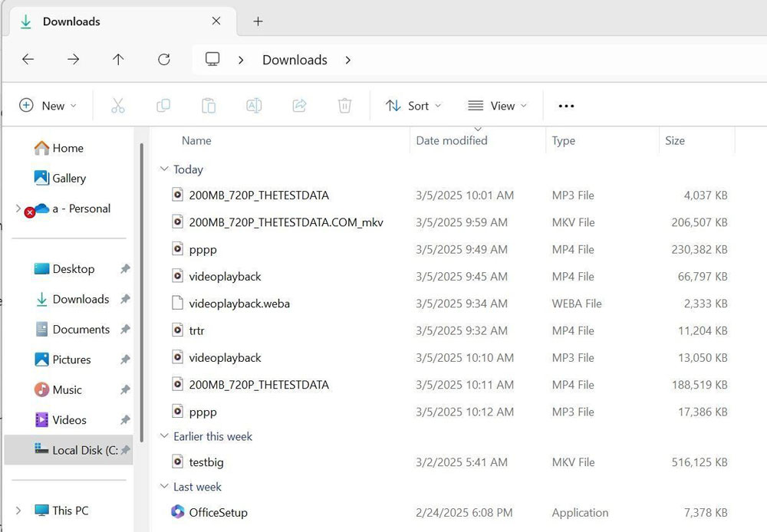Click the PC monitor icon in address bar
The height and width of the screenshot is (532, 767).
pos(212,60)
